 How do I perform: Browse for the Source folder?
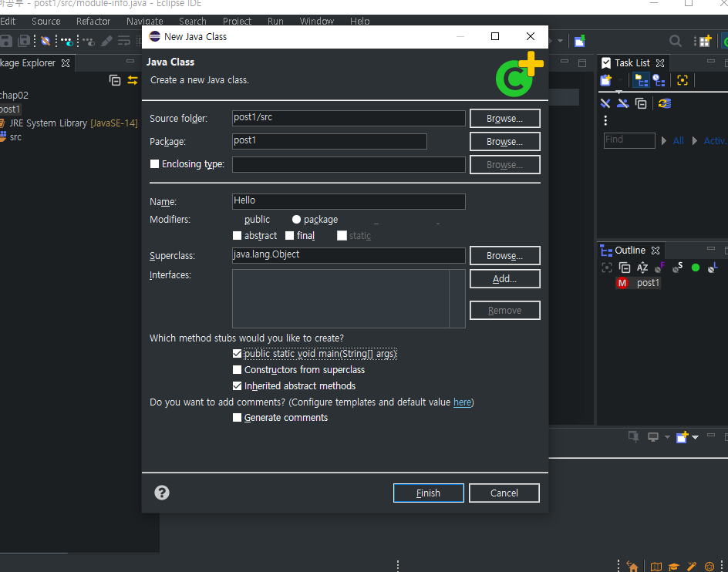tap(504, 119)
